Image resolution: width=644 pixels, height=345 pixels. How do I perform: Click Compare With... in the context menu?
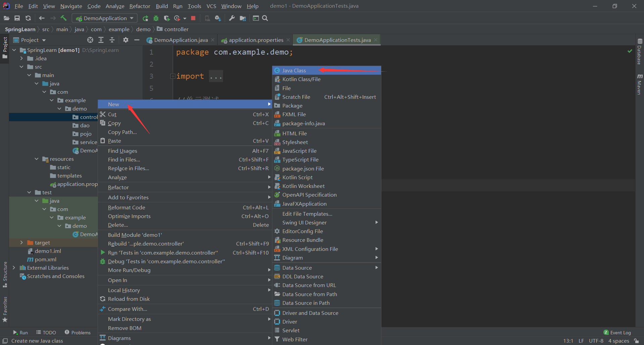184,309
